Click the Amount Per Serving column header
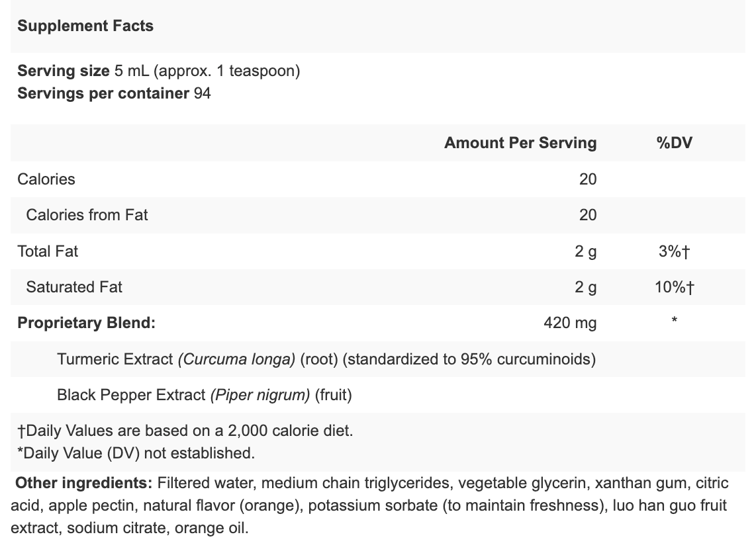756x553 pixels. pos(520,143)
